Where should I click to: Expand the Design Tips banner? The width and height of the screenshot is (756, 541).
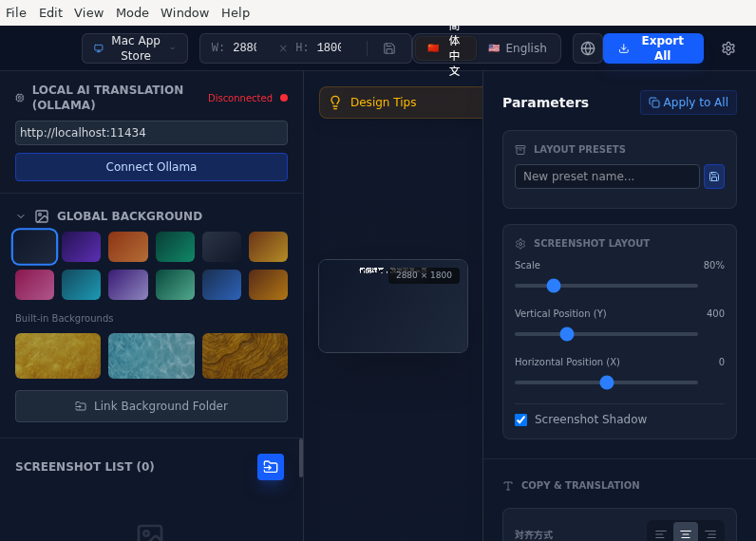(401, 103)
